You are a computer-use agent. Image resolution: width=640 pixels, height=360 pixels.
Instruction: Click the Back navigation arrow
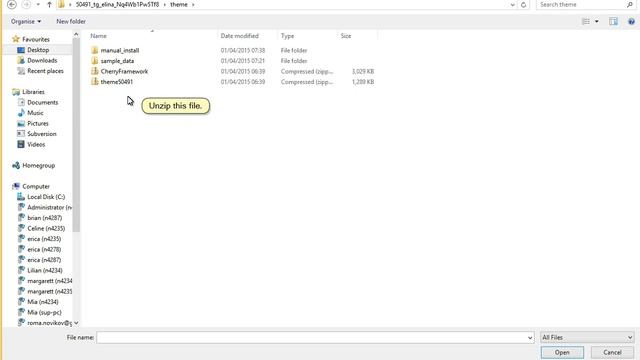pos(12,4)
